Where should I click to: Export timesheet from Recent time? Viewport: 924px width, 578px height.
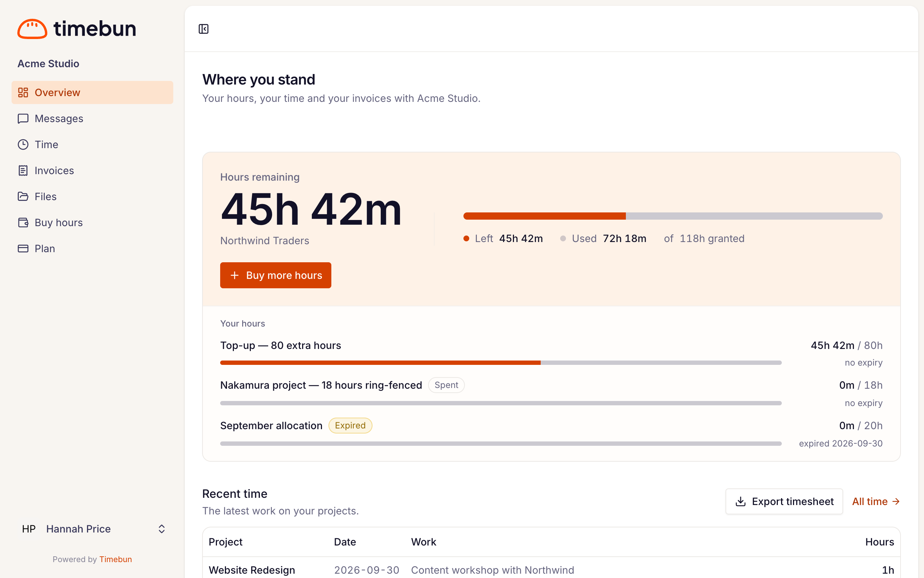784,501
